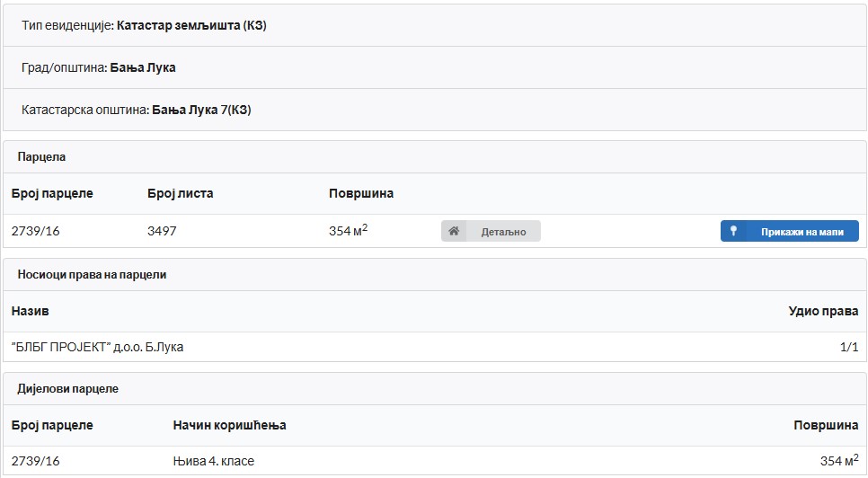Click the Град/општина Бања Лука row
Screen dimensions: 868x478
99,67
